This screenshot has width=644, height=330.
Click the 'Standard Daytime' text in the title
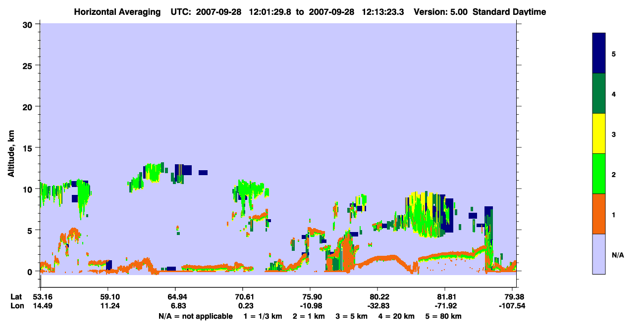coord(509,12)
